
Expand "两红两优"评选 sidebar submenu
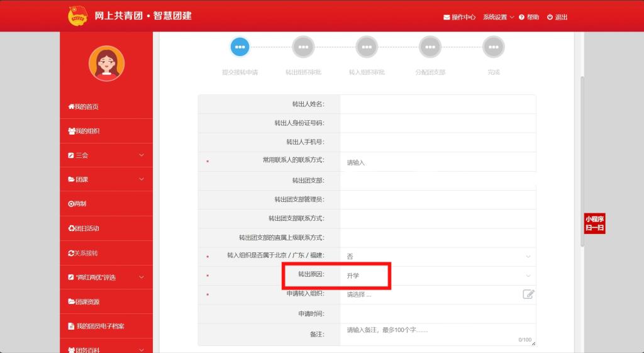106,277
